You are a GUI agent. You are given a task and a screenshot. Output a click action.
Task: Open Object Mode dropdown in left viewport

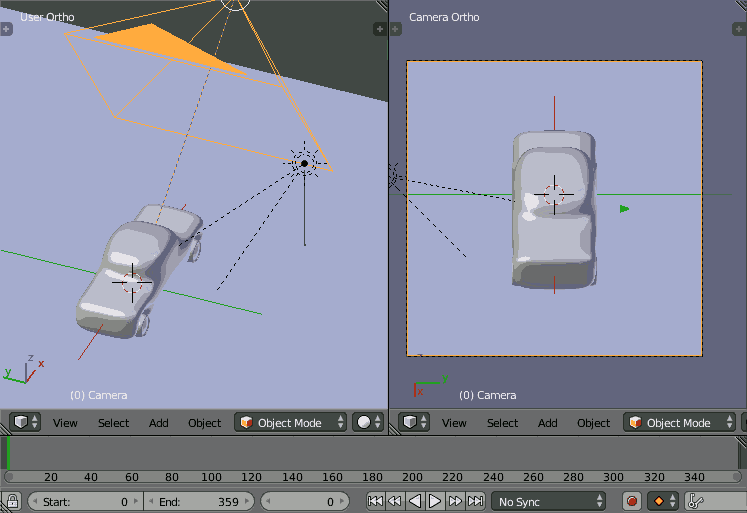point(291,422)
